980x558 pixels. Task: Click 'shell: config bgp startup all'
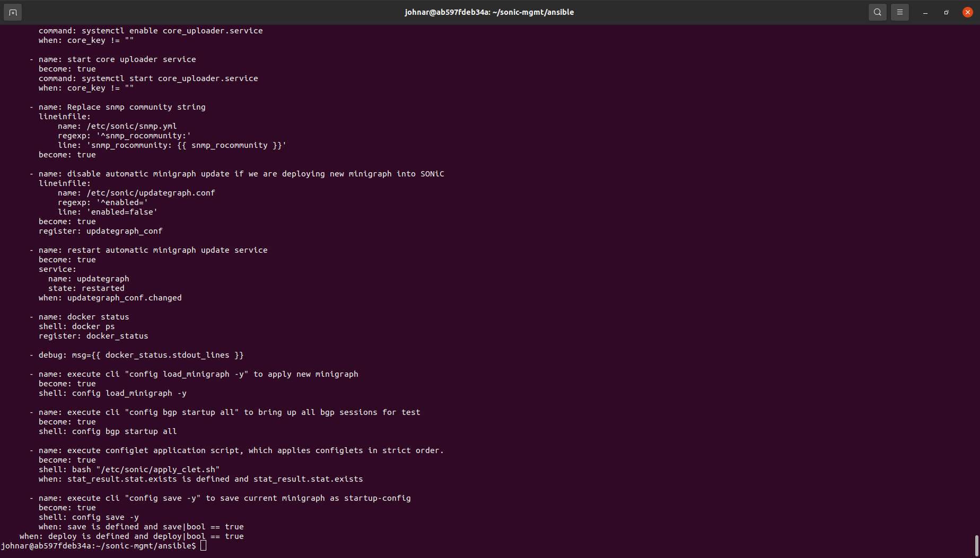pyautogui.click(x=108, y=431)
